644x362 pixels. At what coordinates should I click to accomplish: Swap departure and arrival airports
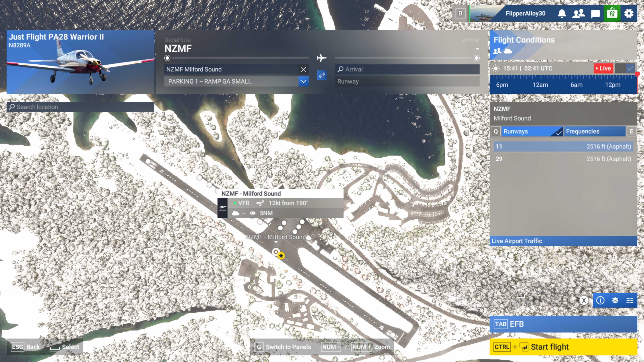322,75
